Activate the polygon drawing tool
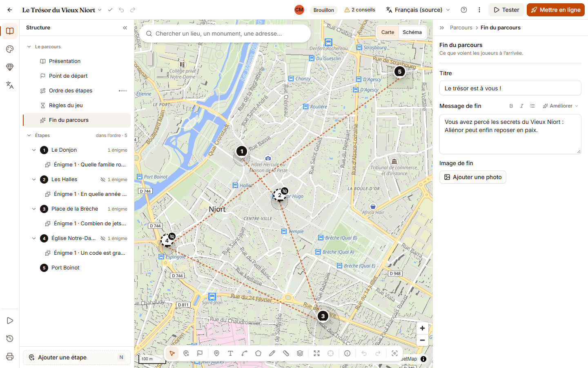The image size is (588, 368). 258,353
